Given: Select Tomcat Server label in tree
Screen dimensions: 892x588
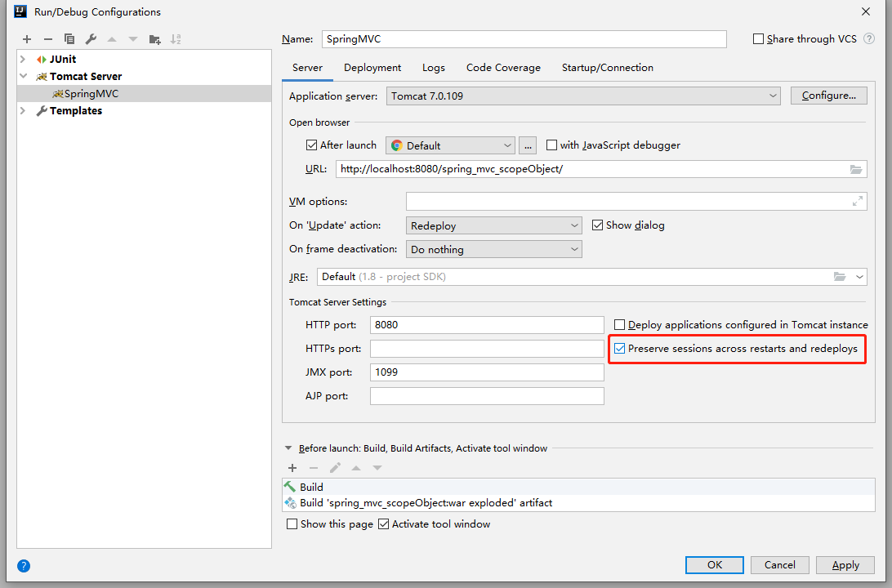Looking at the screenshot, I should [x=85, y=76].
